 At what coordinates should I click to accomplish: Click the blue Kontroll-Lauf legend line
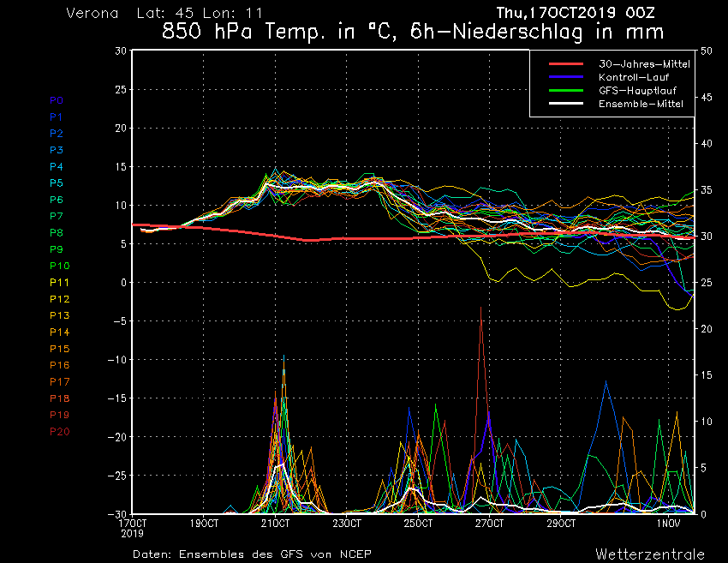pyautogui.click(x=566, y=76)
